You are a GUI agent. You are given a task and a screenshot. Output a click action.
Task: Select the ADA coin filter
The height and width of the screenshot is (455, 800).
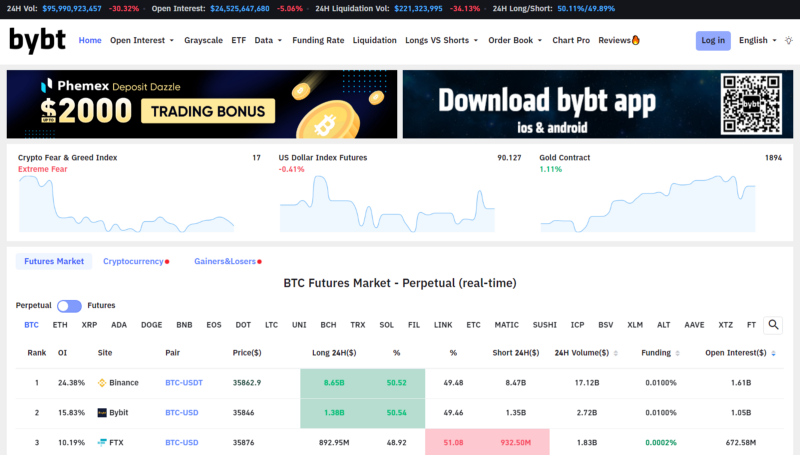coord(119,325)
